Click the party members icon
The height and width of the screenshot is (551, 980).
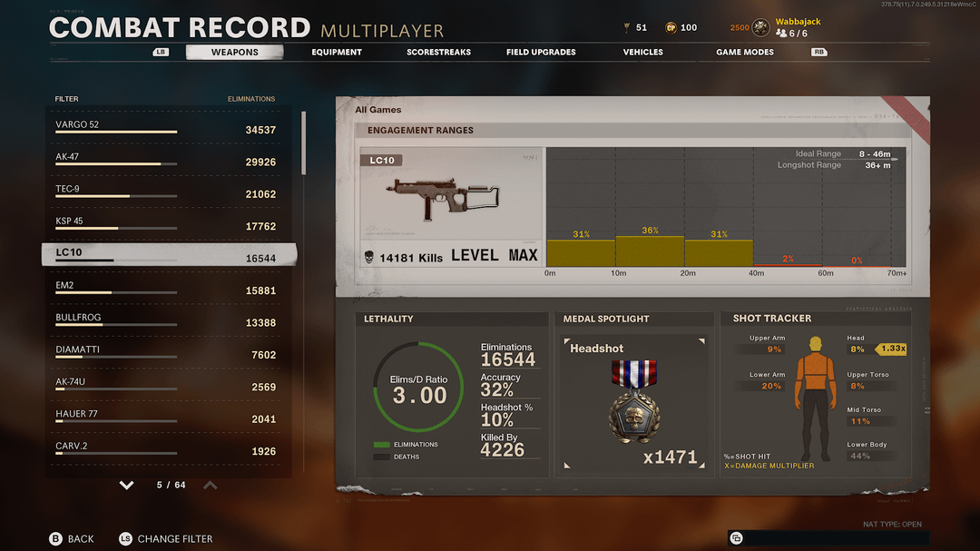click(x=781, y=34)
